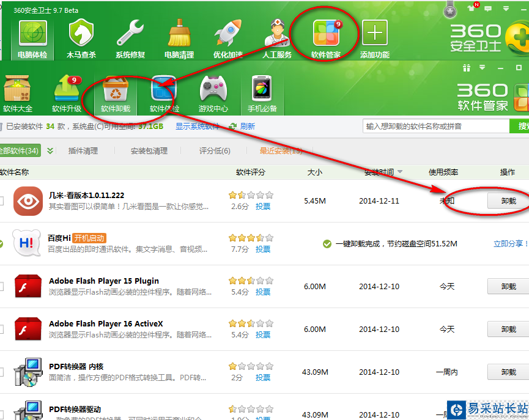Click the shirt skin icon with N badge
529x420 pixels.
472,7
